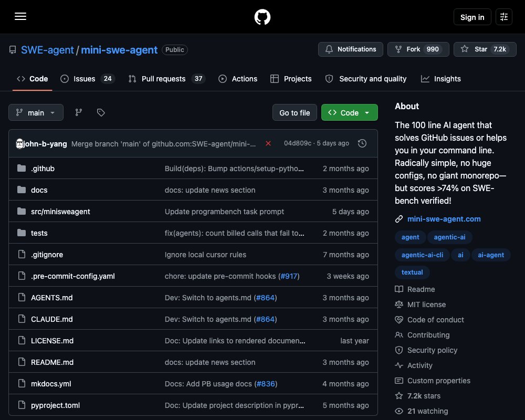The height and width of the screenshot is (420, 525).
Task: Click the .github folder icon
Action: pyautogui.click(x=22, y=168)
